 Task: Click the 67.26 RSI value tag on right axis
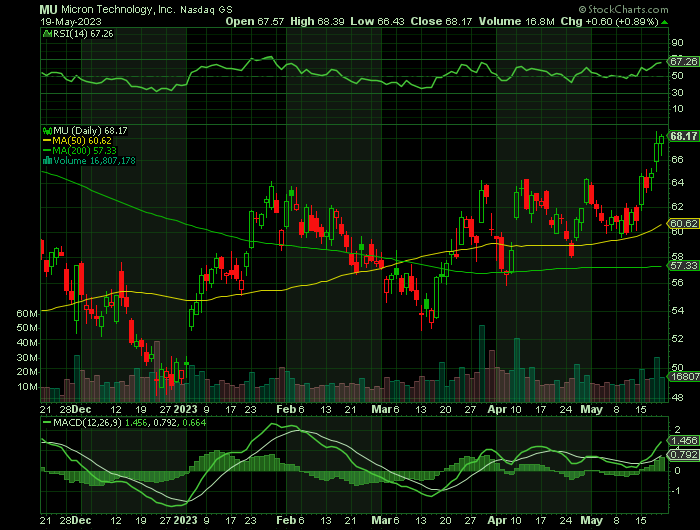coord(683,62)
